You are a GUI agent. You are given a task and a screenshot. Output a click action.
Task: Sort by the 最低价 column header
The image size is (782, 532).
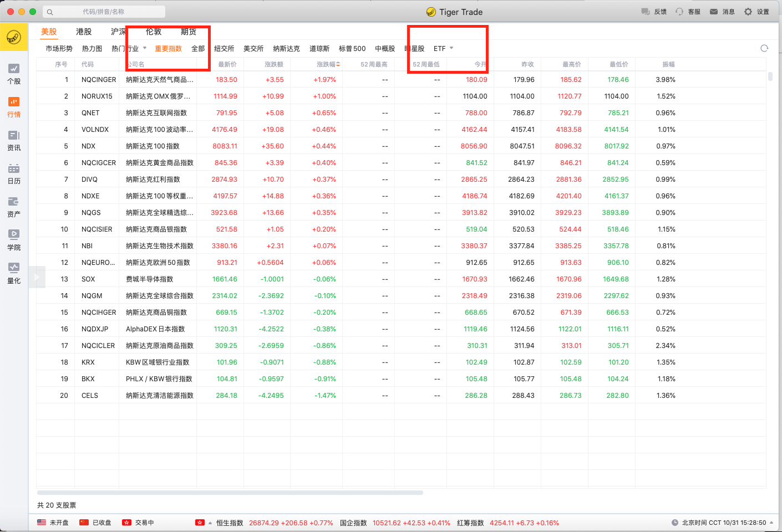(619, 64)
